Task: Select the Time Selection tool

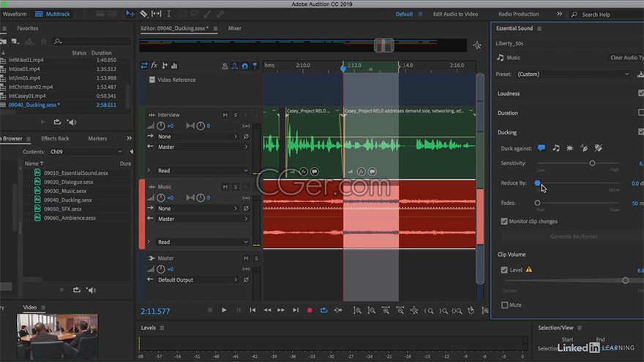Action: click(169, 14)
